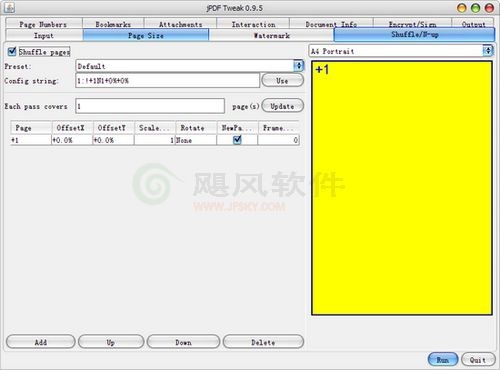Viewport: 500px width, 370px height.
Task: Click the Java application icon in title bar
Action: point(9,7)
